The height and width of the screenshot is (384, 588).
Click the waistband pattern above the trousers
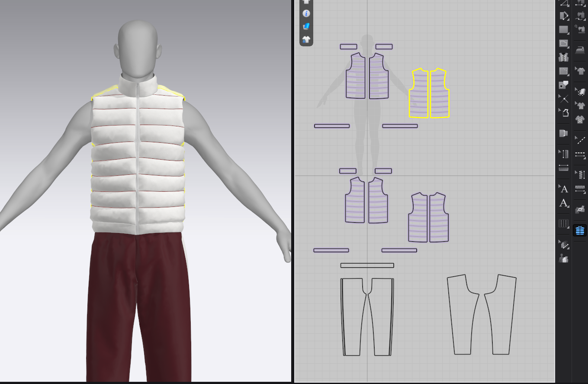point(367,265)
